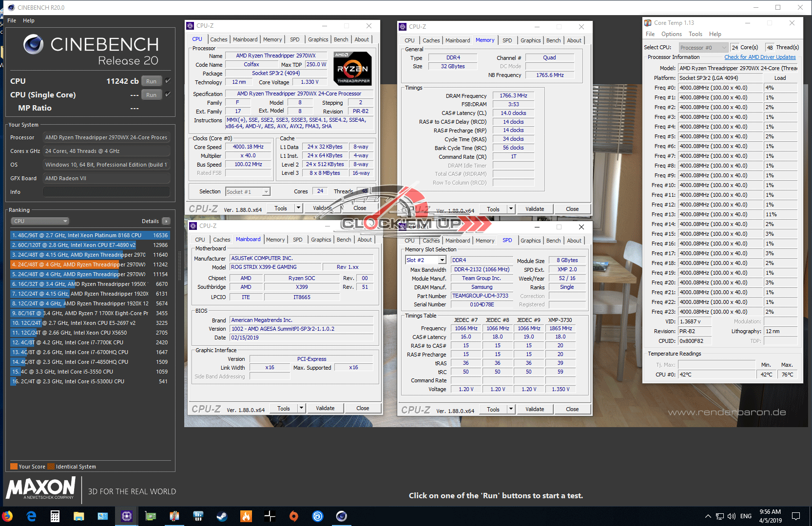Open the notification center icon
This screenshot has width=812, height=526.
(x=795, y=516)
